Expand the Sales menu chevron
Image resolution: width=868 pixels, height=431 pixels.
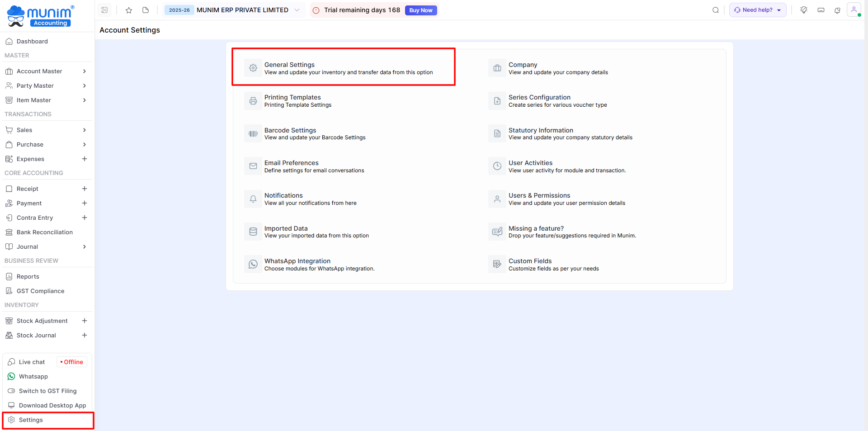point(84,130)
